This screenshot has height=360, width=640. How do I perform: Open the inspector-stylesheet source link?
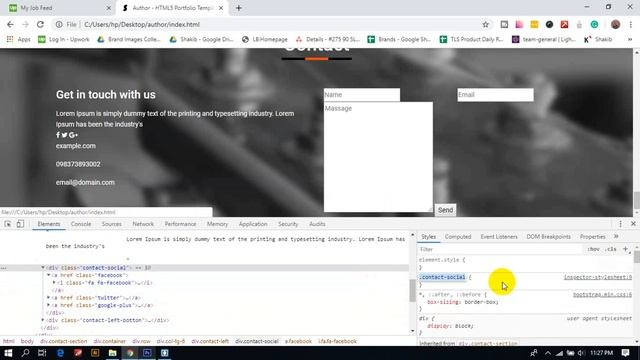tap(598, 277)
